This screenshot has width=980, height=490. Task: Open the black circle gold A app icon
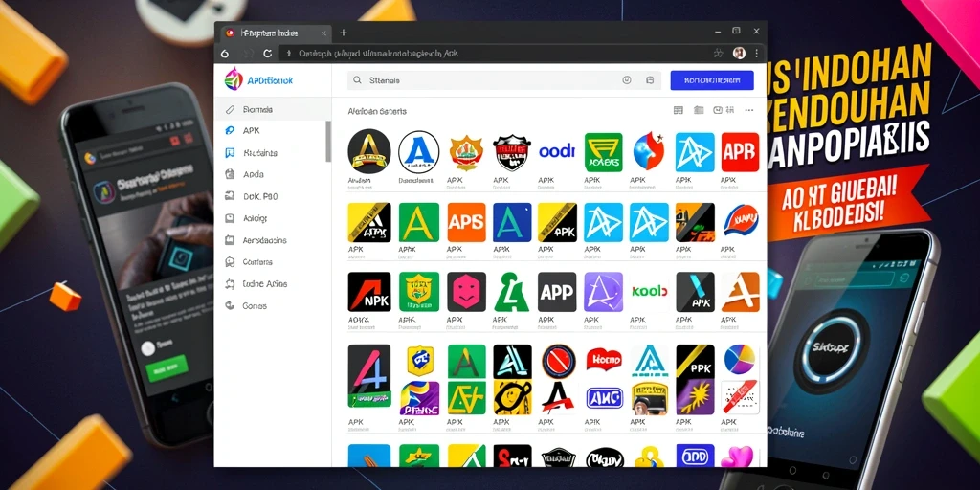click(x=368, y=151)
